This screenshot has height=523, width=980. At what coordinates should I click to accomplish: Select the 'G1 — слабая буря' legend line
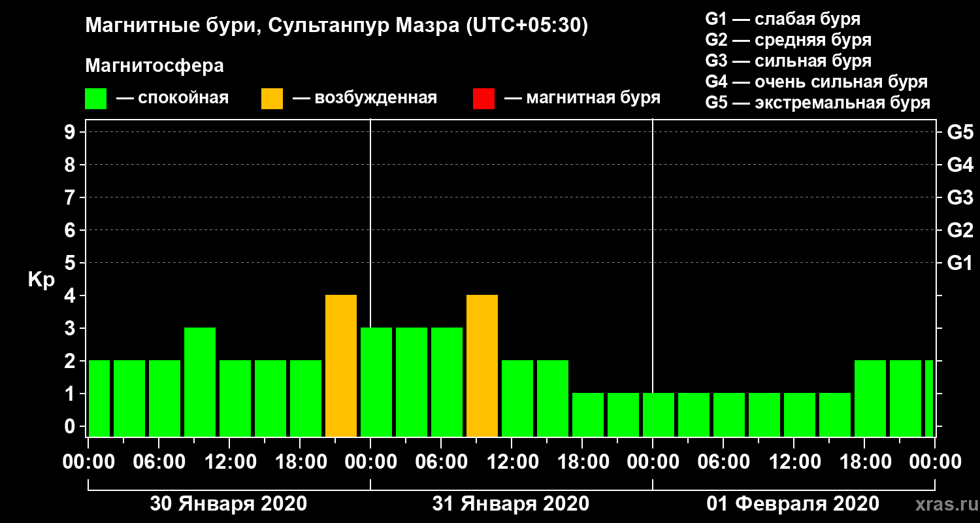tap(783, 19)
